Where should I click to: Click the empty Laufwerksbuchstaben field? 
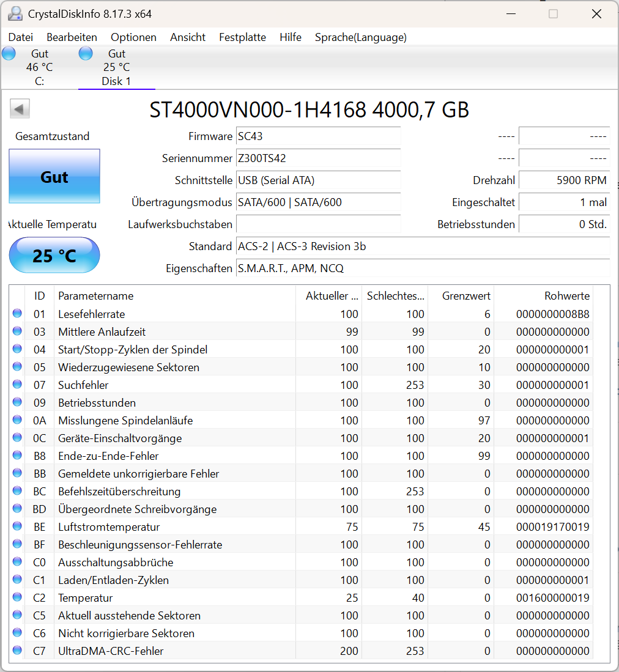tap(318, 224)
